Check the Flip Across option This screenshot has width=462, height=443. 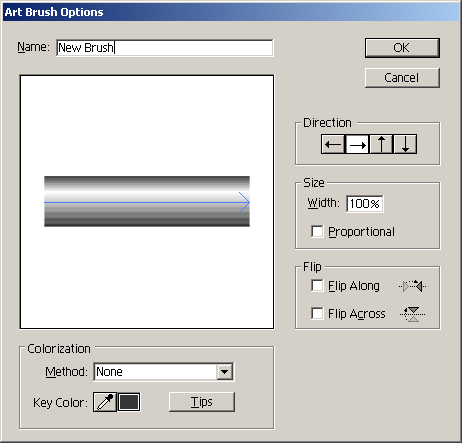click(x=317, y=313)
